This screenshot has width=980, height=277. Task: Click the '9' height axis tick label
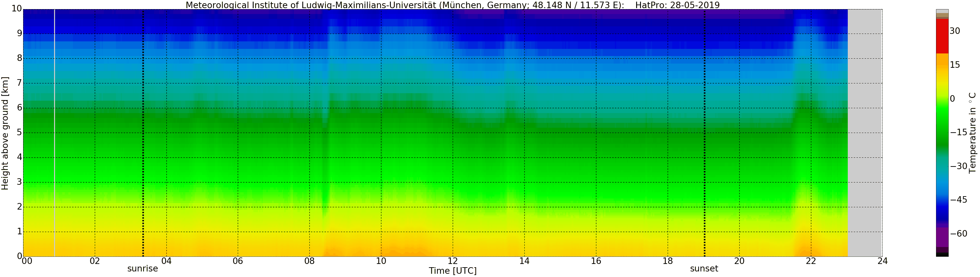(x=19, y=34)
